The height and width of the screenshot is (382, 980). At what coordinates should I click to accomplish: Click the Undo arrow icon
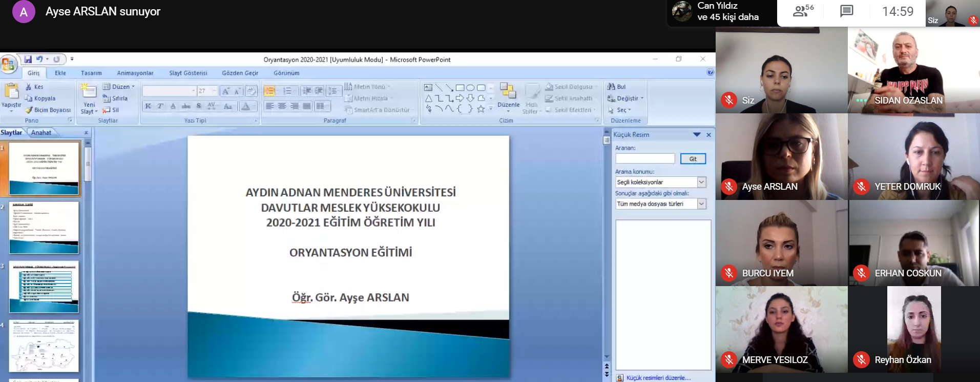point(39,59)
